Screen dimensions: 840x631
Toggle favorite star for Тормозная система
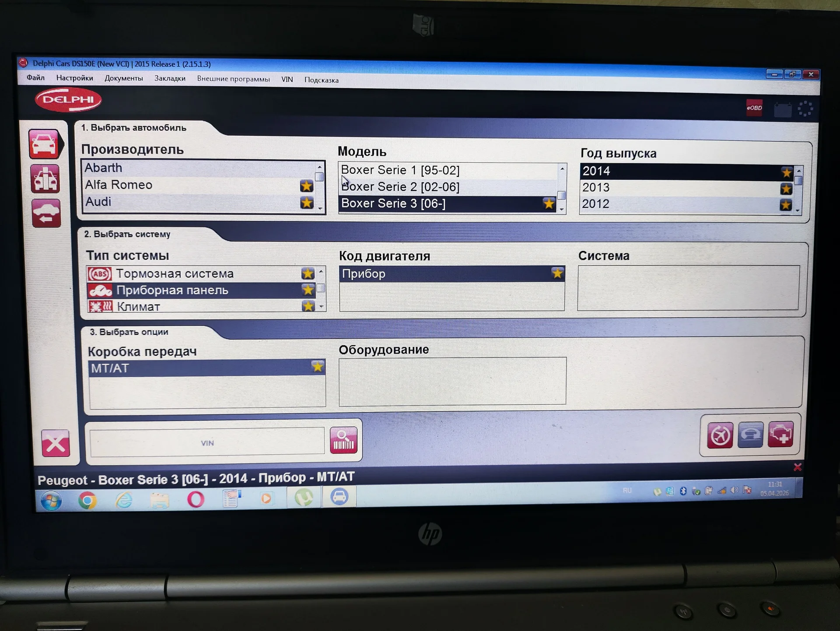click(308, 273)
